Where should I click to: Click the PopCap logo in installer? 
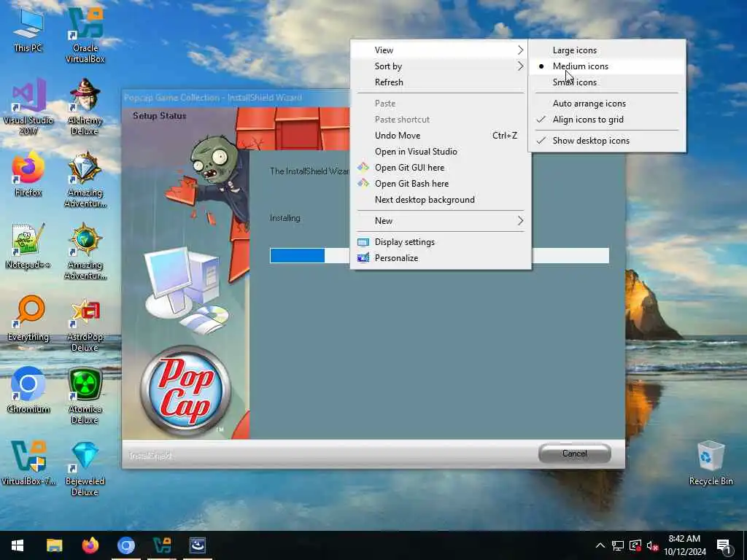click(186, 391)
